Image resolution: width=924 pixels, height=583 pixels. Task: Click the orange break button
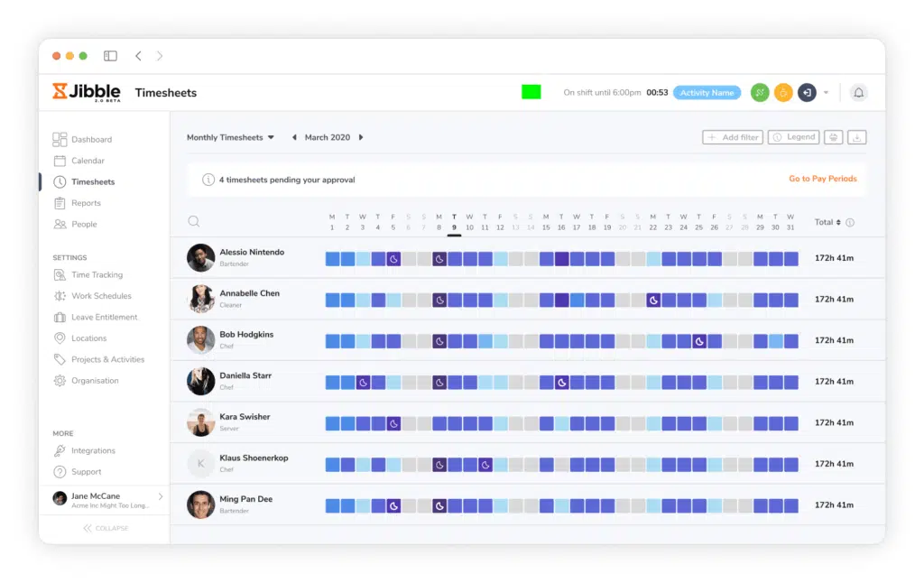[x=783, y=93]
